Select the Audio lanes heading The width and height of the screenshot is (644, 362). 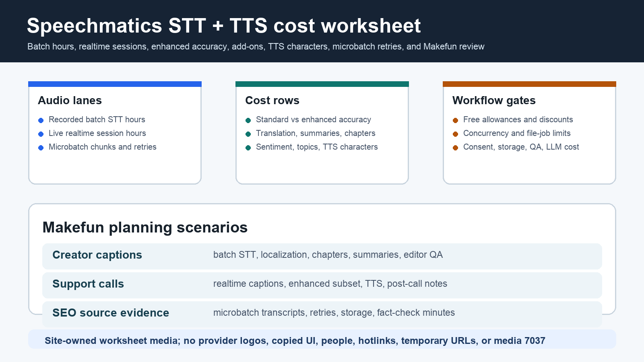coord(70,100)
